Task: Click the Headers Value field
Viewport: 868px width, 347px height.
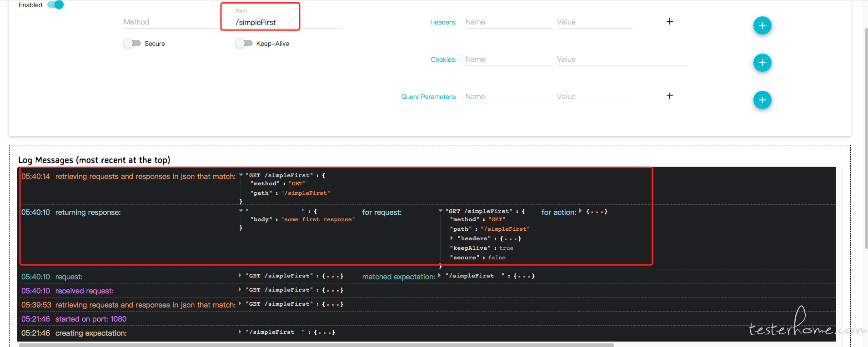Action: click(595, 22)
